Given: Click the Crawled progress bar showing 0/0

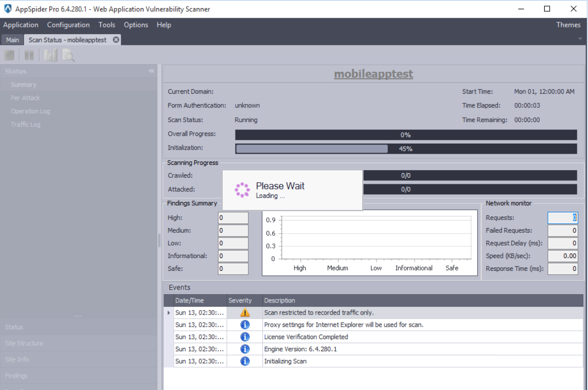Looking at the screenshot, I should coord(470,175).
